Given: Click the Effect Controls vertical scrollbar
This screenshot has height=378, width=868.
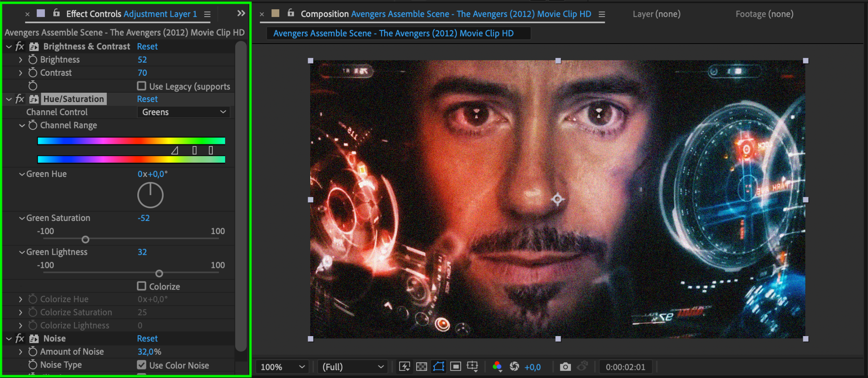Looking at the screenshot, I should 241,196.
